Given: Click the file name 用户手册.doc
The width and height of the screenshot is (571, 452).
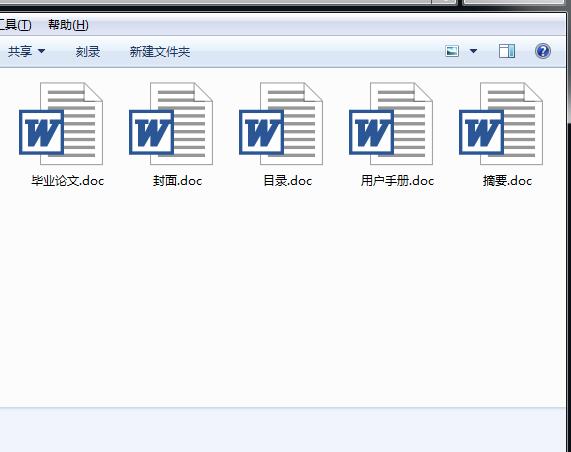Looking at the screenshot, I should [397, 180].
